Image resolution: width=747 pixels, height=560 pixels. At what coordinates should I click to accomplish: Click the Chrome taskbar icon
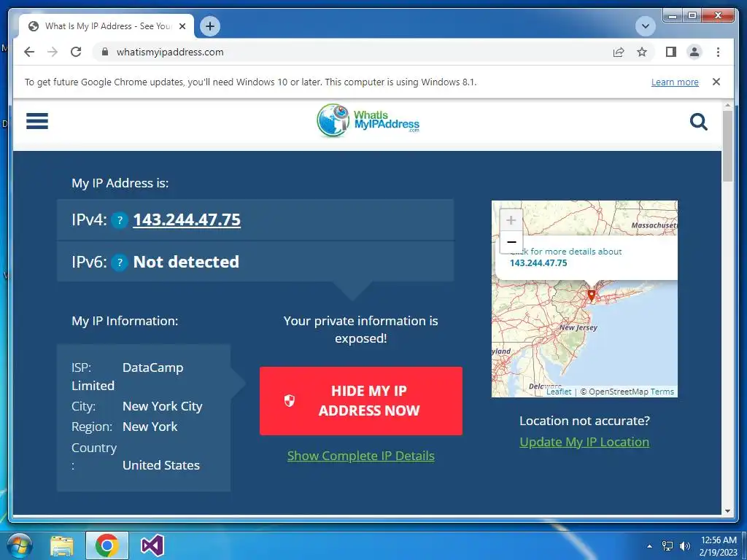pyautogui.click(x=107, y=545)
